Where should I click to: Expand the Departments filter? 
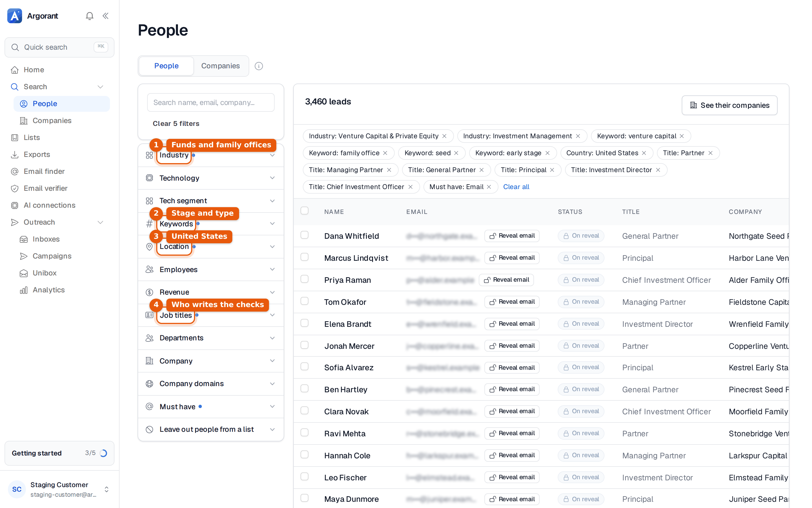tap(211, 338)
